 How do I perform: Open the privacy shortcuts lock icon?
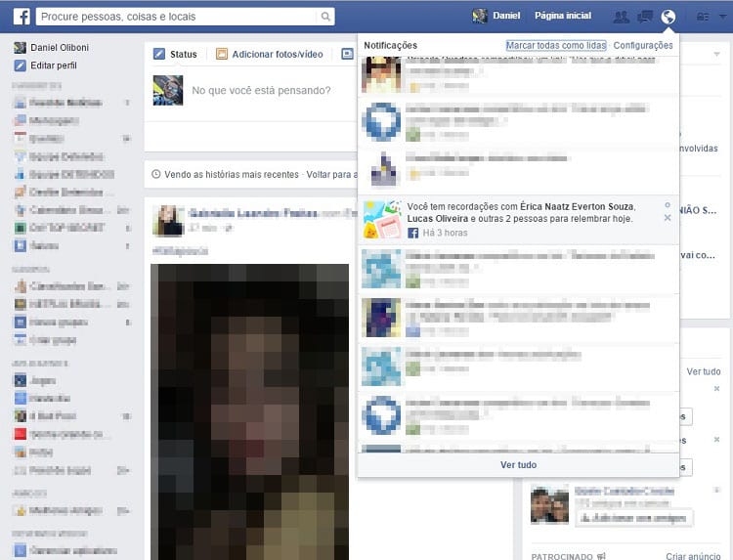[703, 17]
